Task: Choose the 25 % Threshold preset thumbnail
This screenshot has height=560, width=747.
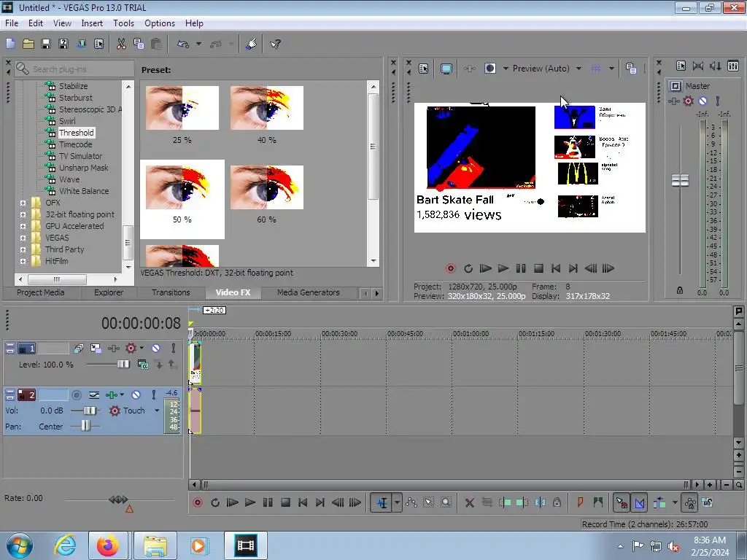Action: click(182, 108)
